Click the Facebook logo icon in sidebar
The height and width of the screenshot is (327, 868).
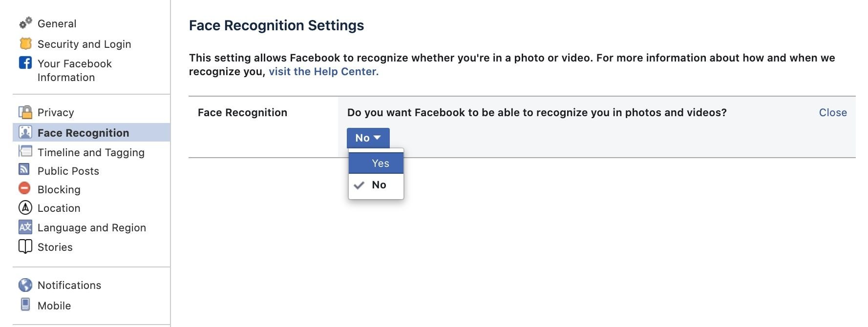[25, 63]
